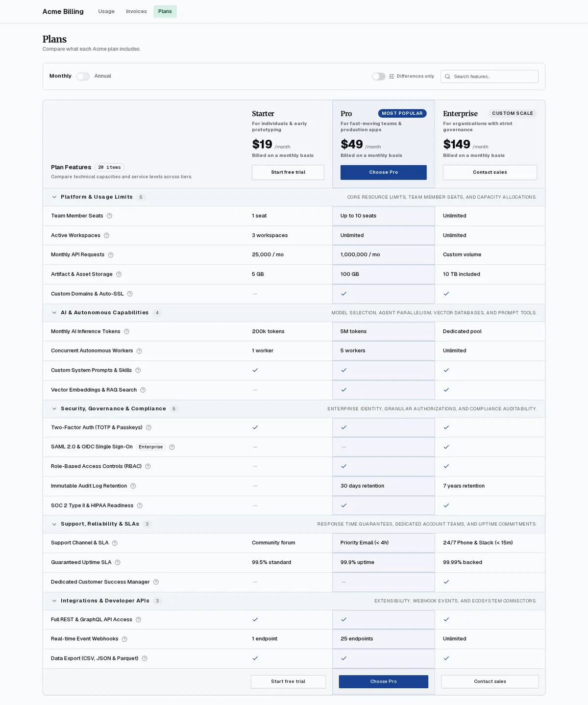This screenshot has height=705, width=588.
Task: Collapse Security, Governance & Compliance section
Action: [x=54, y=409]
